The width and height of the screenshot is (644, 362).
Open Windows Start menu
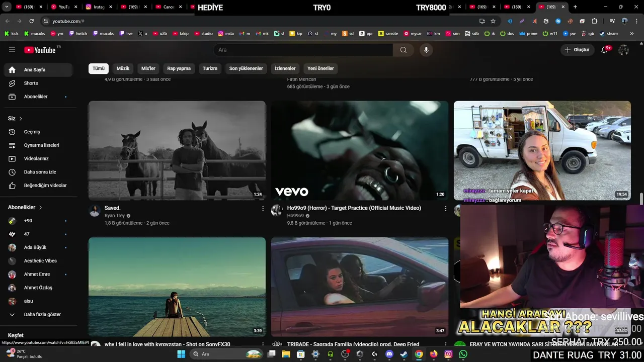(181, 354)
